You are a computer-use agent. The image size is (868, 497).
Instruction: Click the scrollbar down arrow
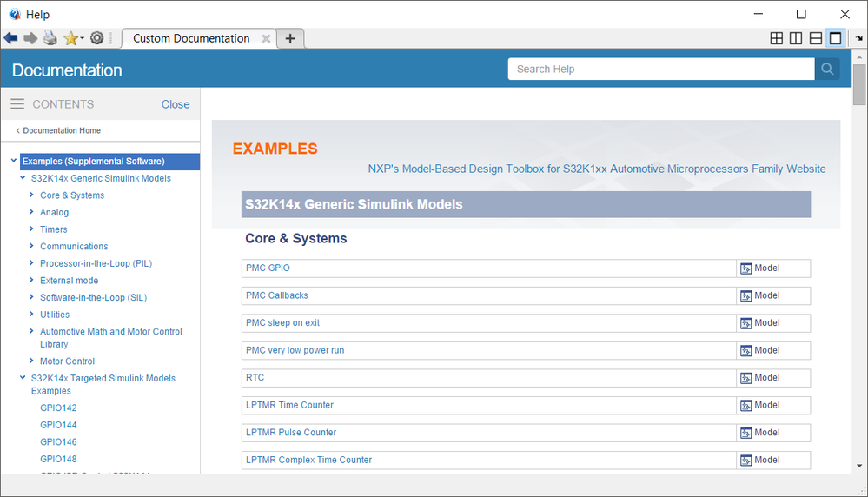click(859, 466)
